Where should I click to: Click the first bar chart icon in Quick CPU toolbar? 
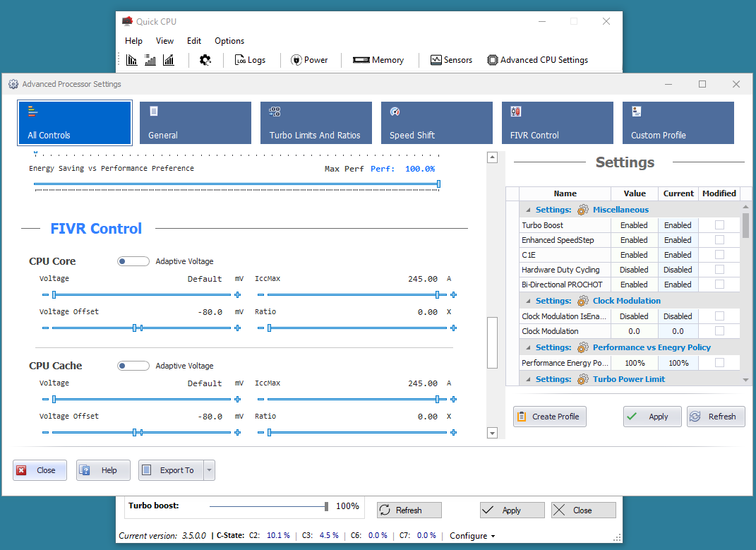[x=131, y=60]
